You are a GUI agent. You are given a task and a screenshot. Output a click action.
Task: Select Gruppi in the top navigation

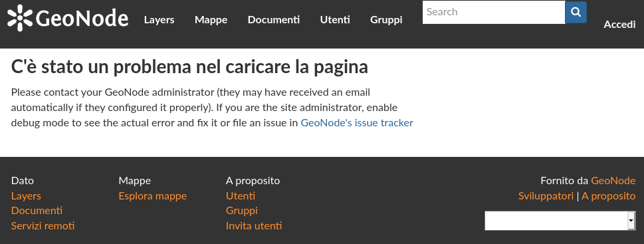click(386, 20)
